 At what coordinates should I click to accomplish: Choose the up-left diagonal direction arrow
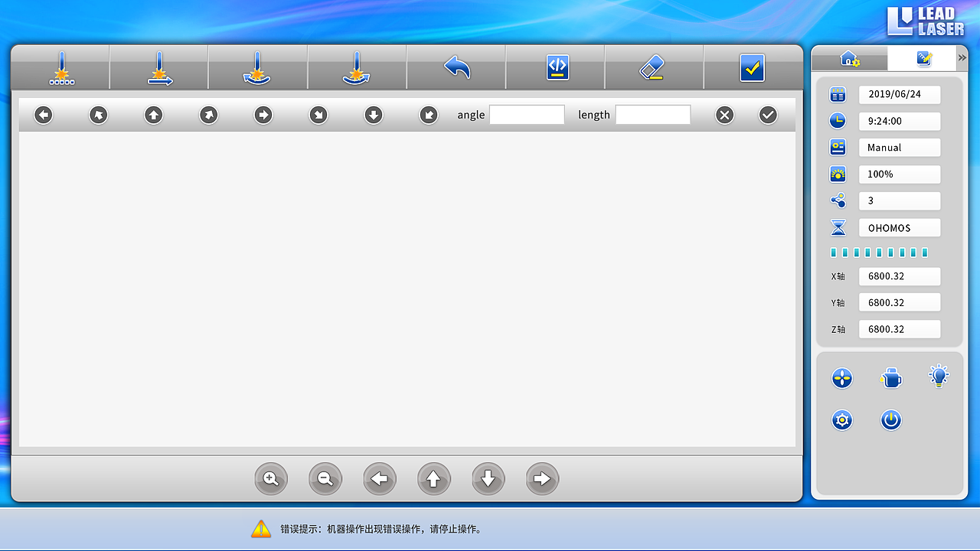(x=99, y=115)
